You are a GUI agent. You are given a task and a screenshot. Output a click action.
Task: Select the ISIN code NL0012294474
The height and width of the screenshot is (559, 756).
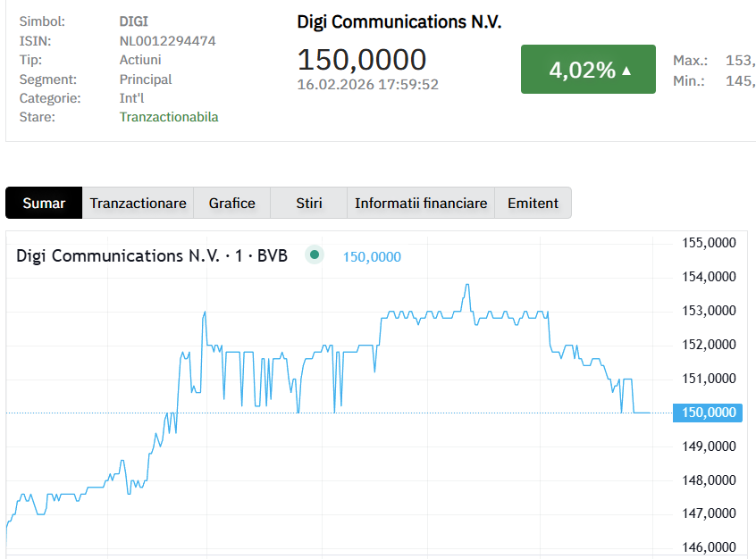click(x=168, y=40)
